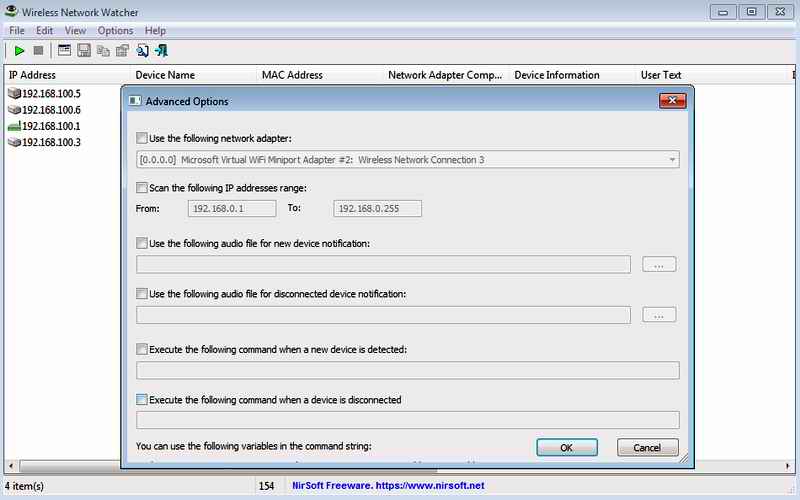Viewport: 800px width, 500px height.
Task: Enable 'Use the following network adapter' checkbox
Action: 141,138
